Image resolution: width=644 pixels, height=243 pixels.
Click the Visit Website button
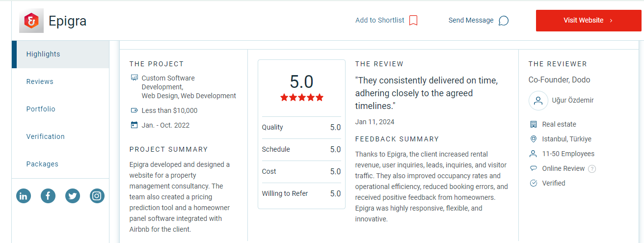[589, 21]
